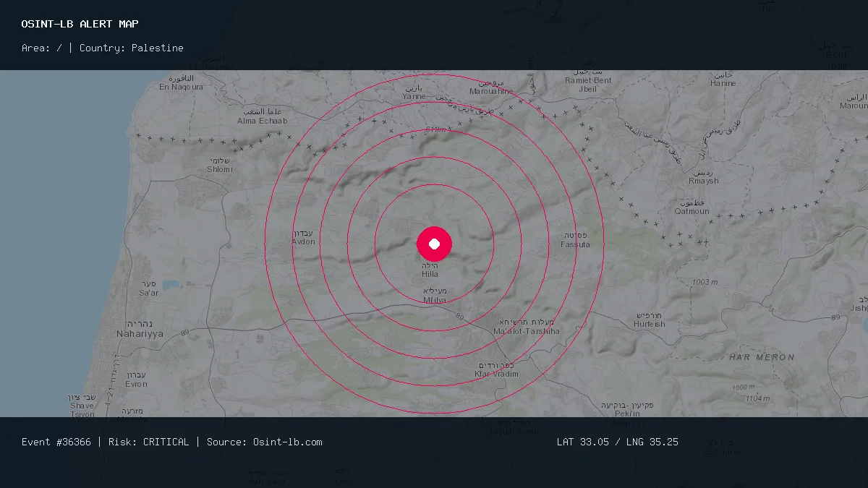Click the Risk: CRITICAL status text
This screenshot has height=488, width=868.
point(149,442)
